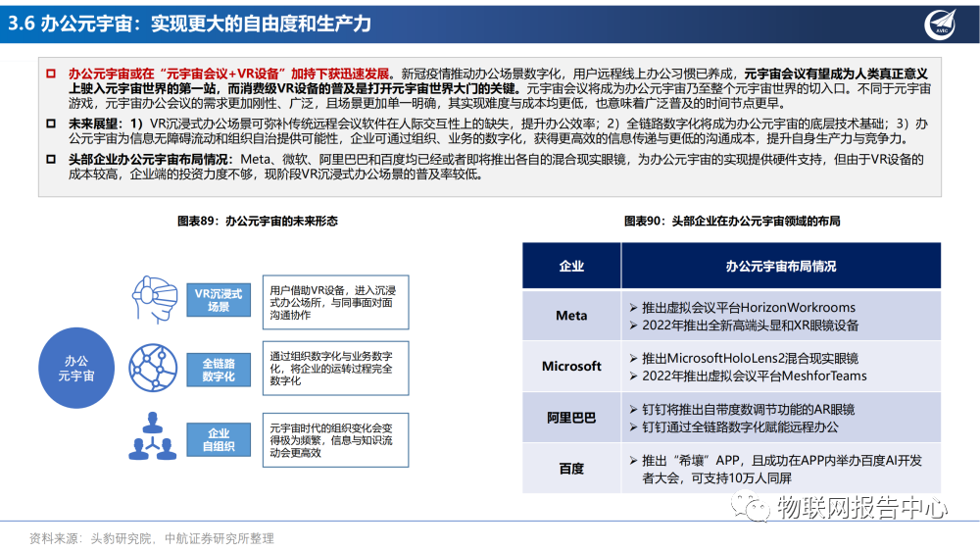Click the description box starting 元宇宙时代的组织变化

335,440
